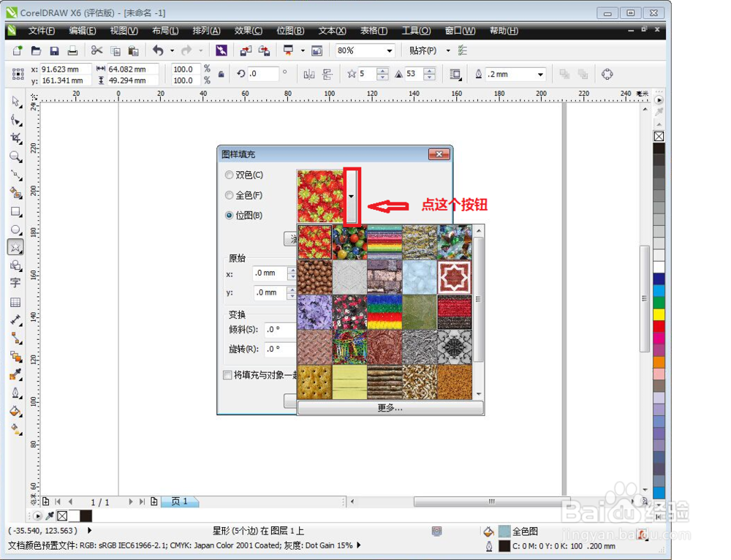
Task: Click the no-fill X swatch in palette
Action: click(x=659, y=137)
